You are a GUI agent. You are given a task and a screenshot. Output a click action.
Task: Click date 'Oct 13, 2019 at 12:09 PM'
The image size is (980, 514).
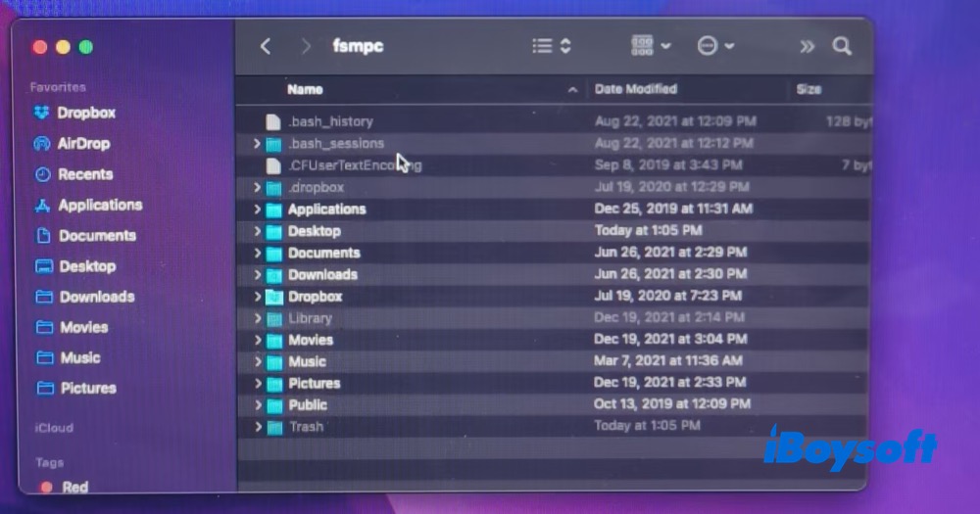click(x=672, y=404)
